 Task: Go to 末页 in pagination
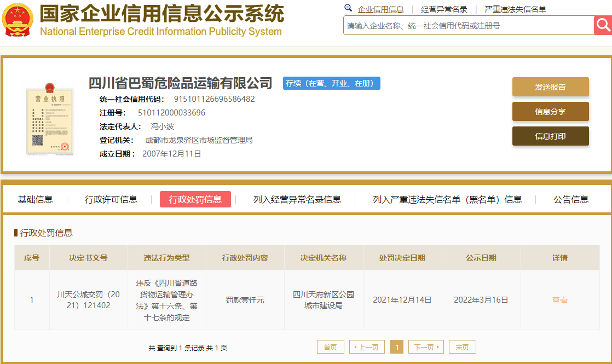(462, 347)
